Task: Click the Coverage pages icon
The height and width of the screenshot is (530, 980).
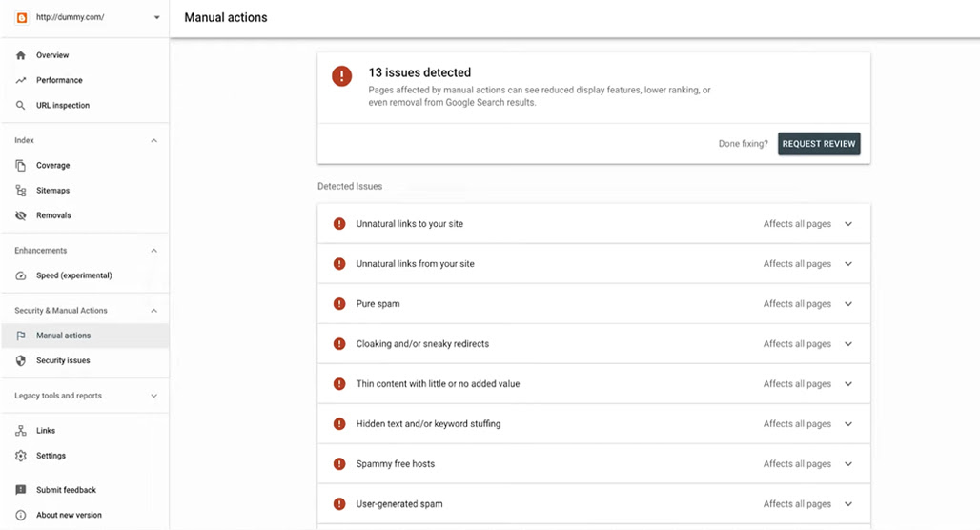Action: pos(21,165)
